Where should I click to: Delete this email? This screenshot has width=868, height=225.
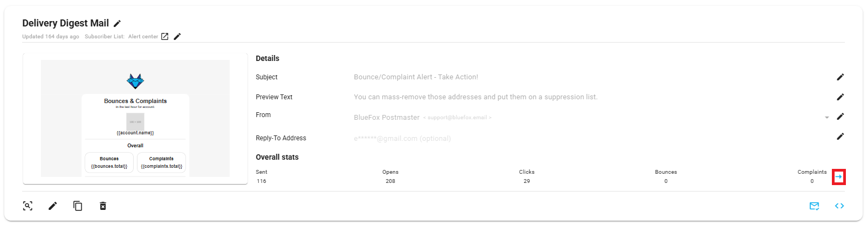pos(103,206)
